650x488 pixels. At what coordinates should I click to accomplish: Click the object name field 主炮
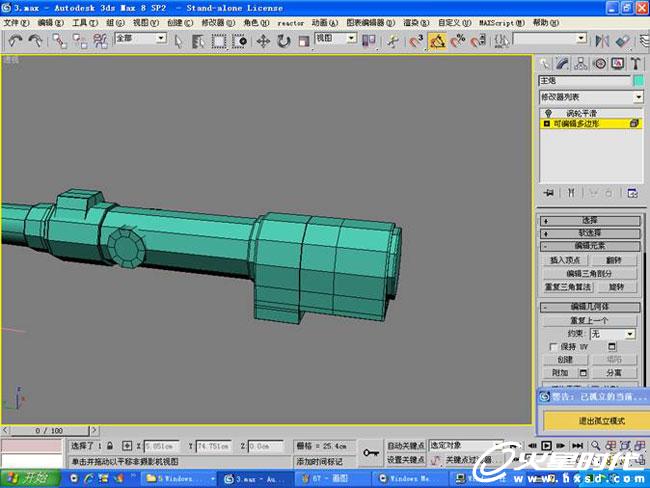[x=585, y=80]
